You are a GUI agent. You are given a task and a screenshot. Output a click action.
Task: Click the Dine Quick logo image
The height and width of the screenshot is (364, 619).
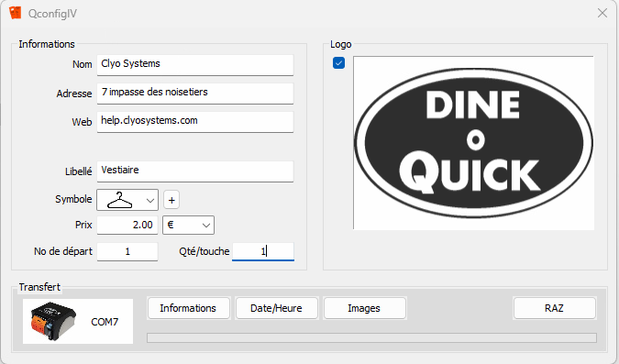point(473,142)
